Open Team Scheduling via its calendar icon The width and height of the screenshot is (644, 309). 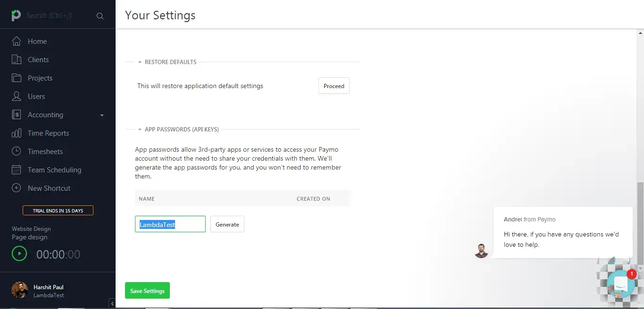point(16,170)
